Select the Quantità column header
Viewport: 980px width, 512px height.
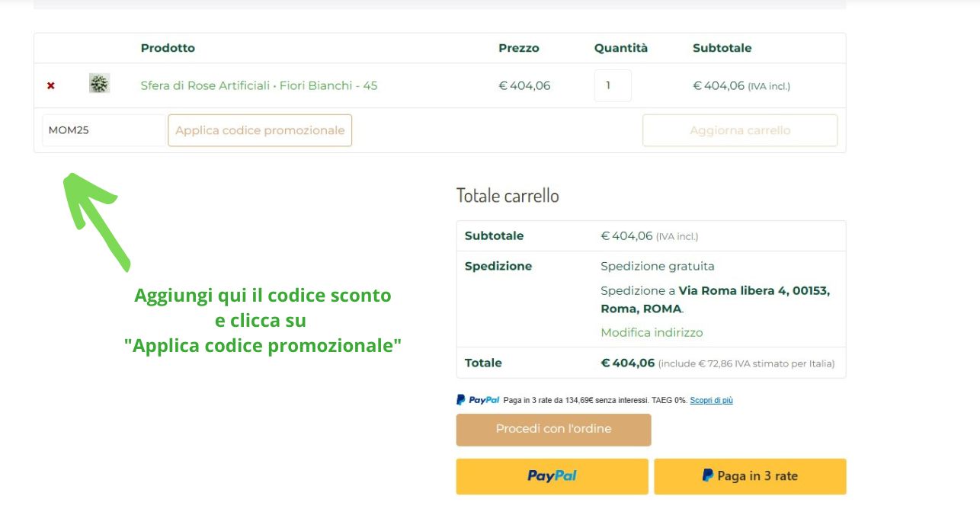point(621,48)
